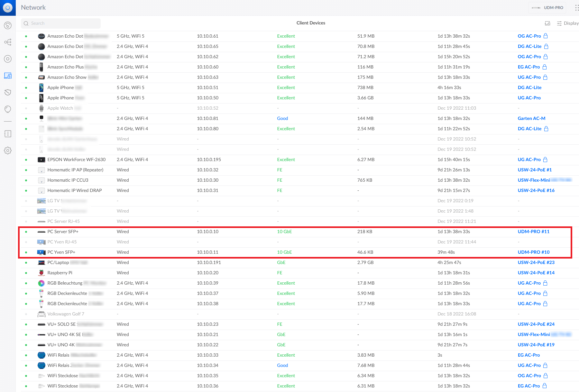Select the Homematic IP AP (Repeater) name
The height and width of the screenshot is (392, 579).
75,170
